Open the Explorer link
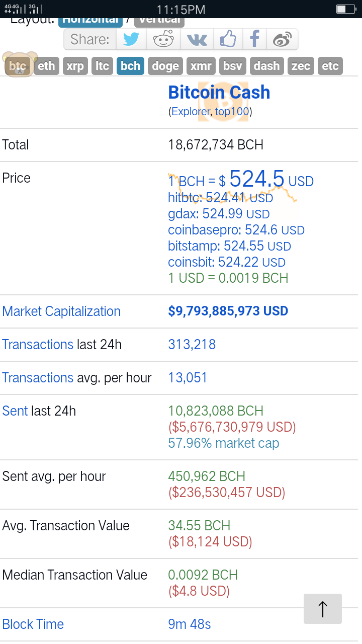The height and width of the screenshot is (644, 362). [191, 112]
